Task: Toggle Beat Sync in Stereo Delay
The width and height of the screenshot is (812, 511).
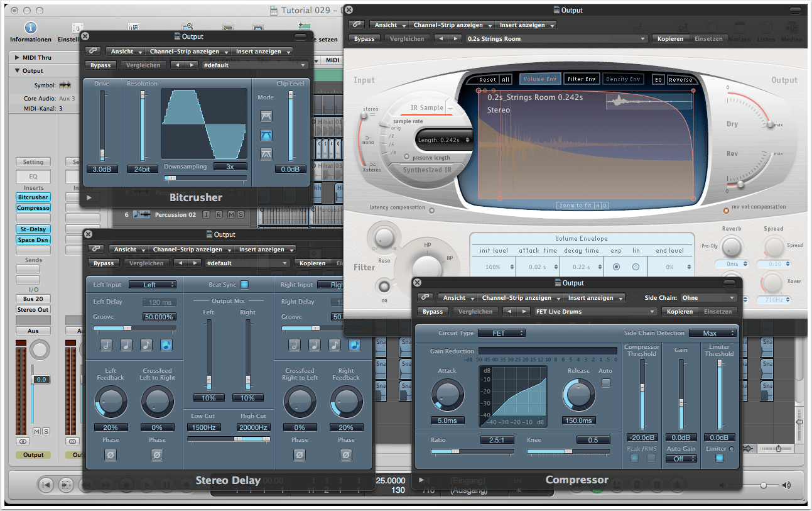Action: [x=244, y=285]
